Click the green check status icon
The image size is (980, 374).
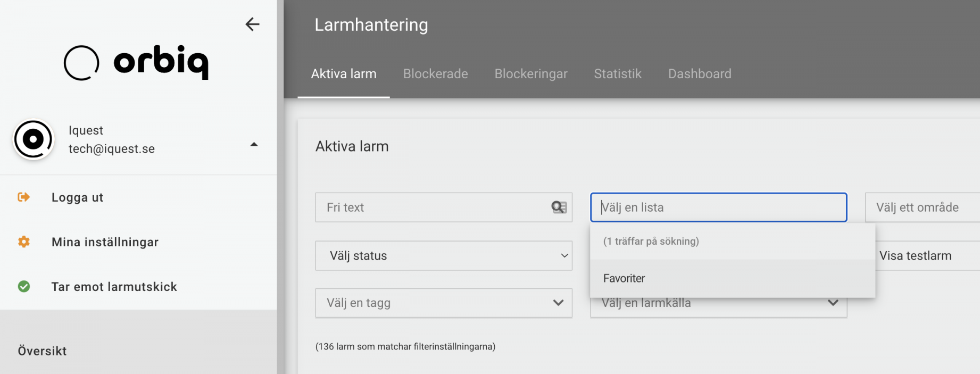pos(24,286)
